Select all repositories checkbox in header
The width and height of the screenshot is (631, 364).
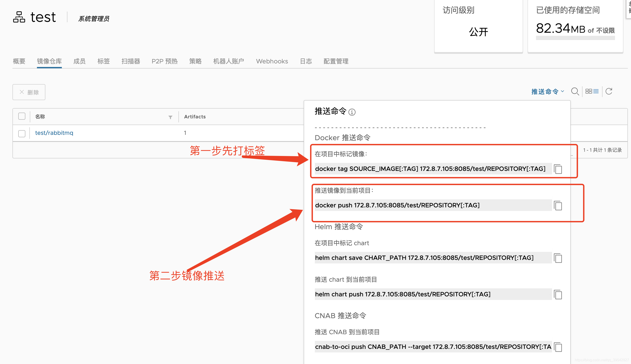(22, 116)
